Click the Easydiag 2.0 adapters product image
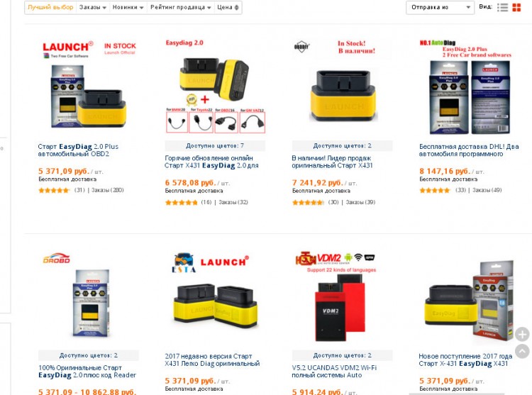 tap(215, 87)
